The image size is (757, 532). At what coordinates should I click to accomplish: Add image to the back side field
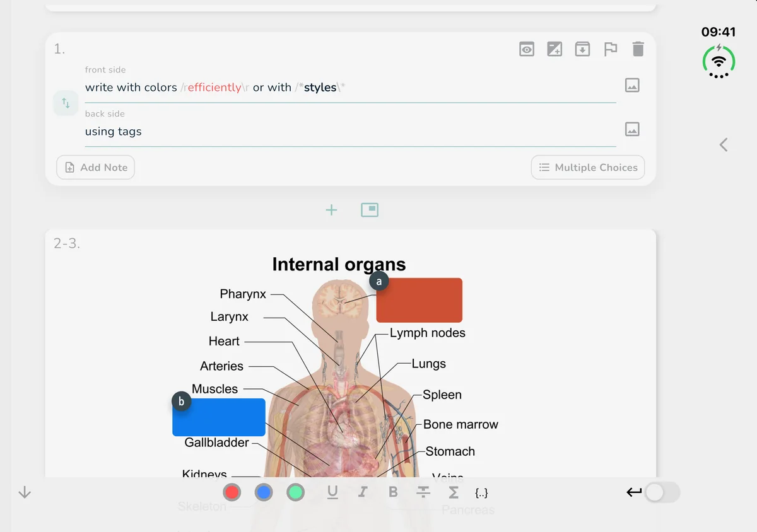click(632, 129)
